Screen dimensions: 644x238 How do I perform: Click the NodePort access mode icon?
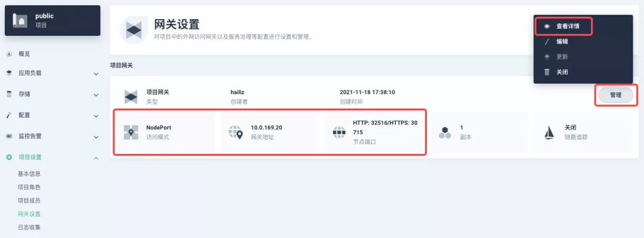pos(131,132)
